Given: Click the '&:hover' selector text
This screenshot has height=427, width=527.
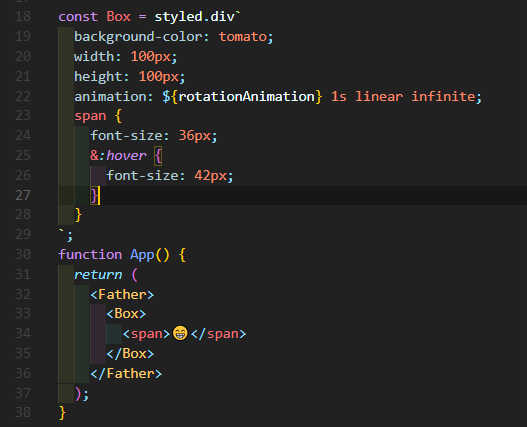Looking at the screenshot, I should [118, 156].
